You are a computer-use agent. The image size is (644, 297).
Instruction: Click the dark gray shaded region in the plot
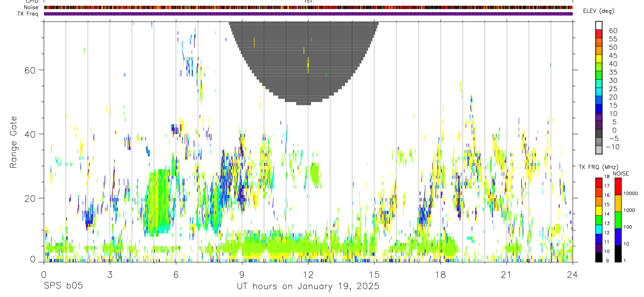(x=304, y=63)
